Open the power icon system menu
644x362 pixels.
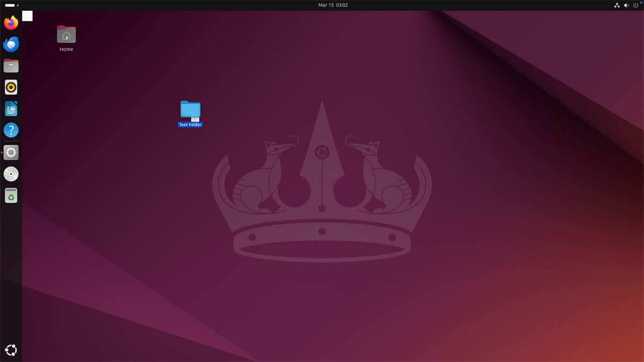coord(635,5)
